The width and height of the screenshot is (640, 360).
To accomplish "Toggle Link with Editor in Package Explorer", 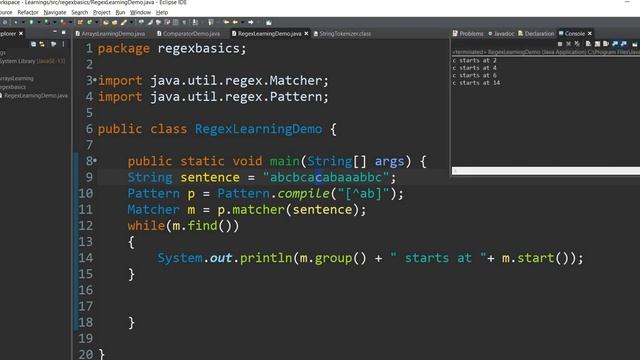I will pyautogui.click(x=42, y=44).
